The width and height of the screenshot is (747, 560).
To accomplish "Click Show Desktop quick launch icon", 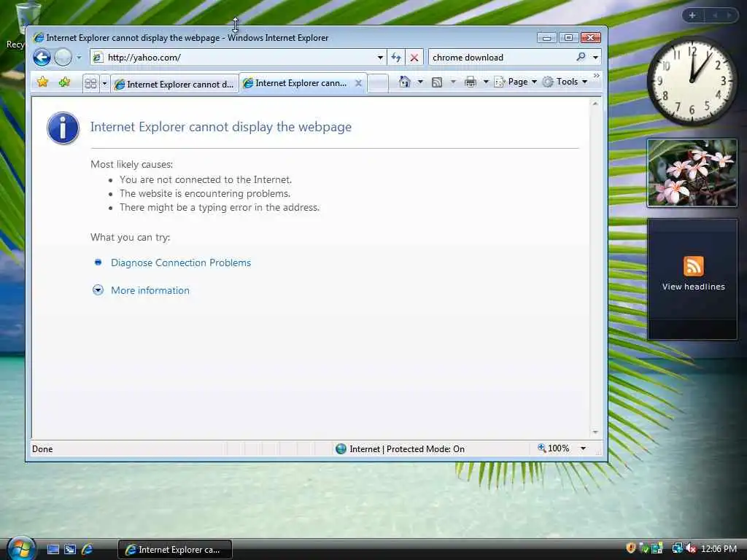I will click(x=53, y=550).
